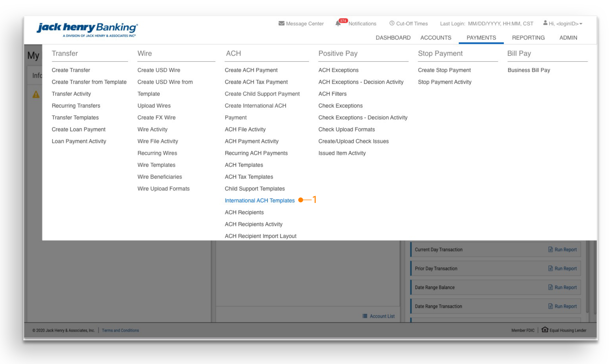Viewport: 614px width, 364px height.
Task: Click the yellow warning triangle icon
Action: [x=36, y=94]
